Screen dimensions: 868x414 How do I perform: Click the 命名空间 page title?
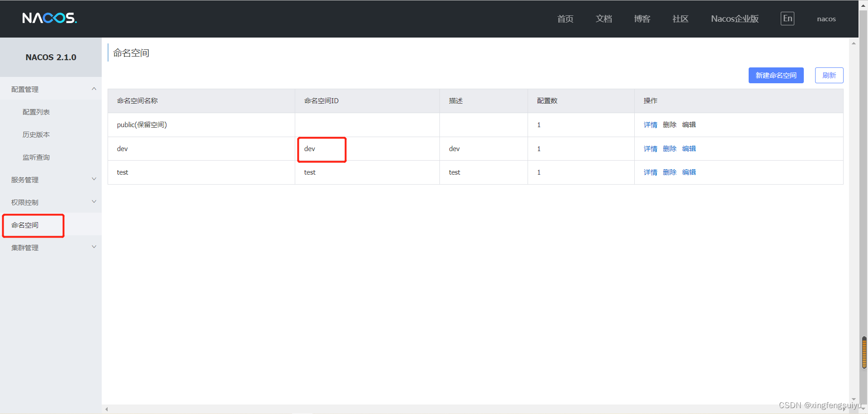click(x=131, y=53)
